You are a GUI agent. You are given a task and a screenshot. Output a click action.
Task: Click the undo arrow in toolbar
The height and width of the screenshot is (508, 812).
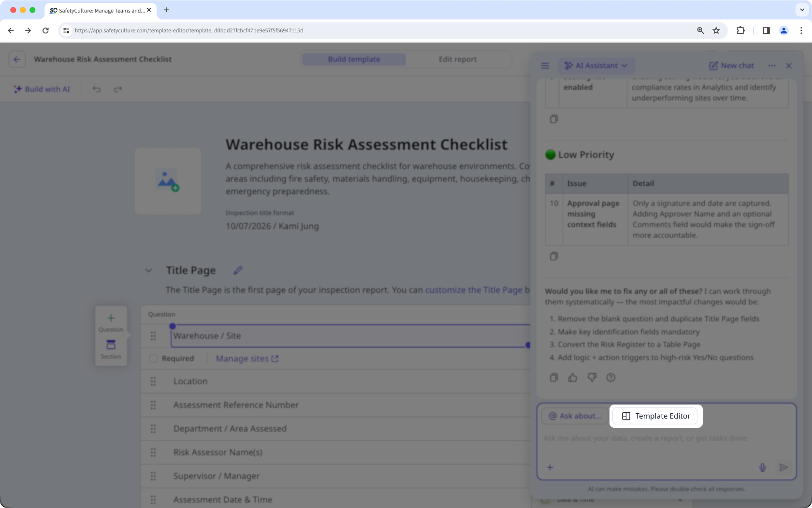(97, 89)
